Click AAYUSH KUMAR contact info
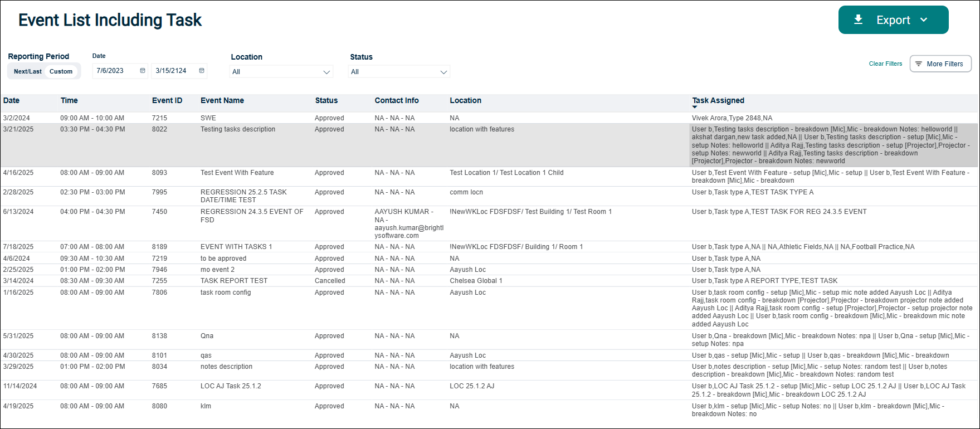 [x=409, y=223]
